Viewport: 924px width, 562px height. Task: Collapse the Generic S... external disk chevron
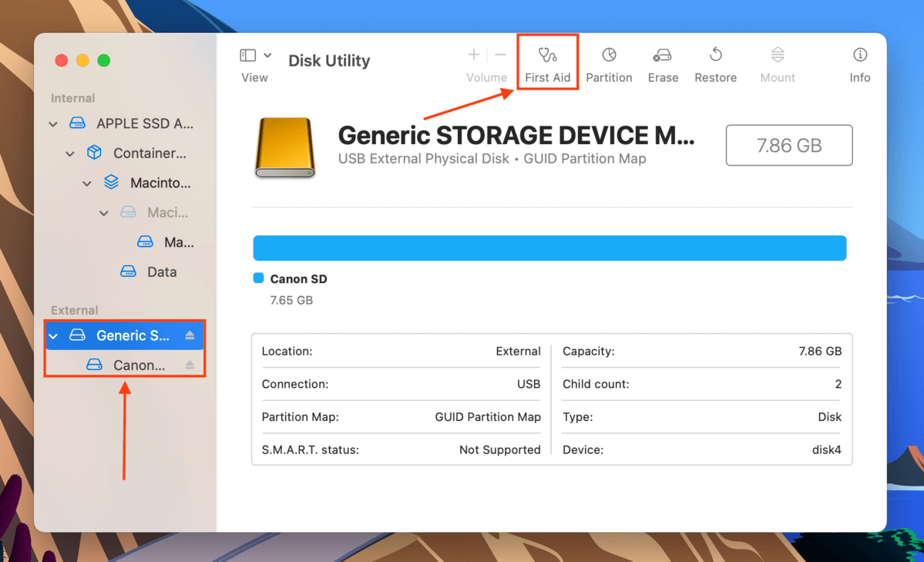53,335
